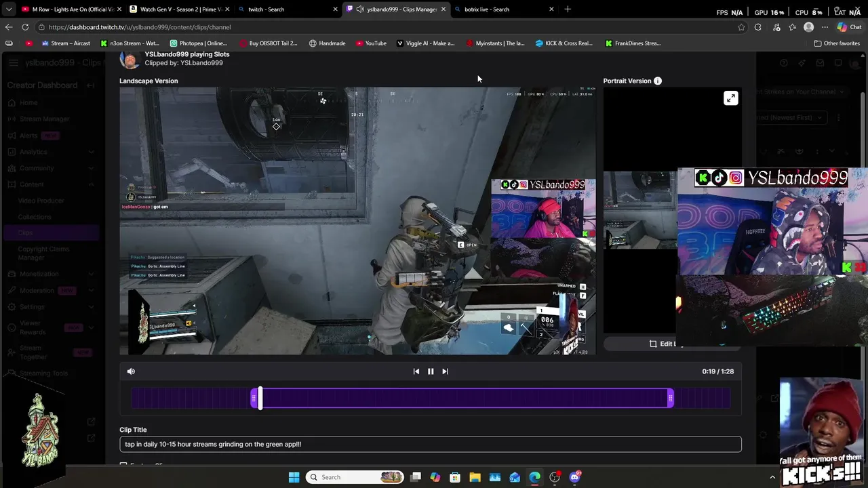Open Viewer Rewards in the sidebar

click(33, 327)
